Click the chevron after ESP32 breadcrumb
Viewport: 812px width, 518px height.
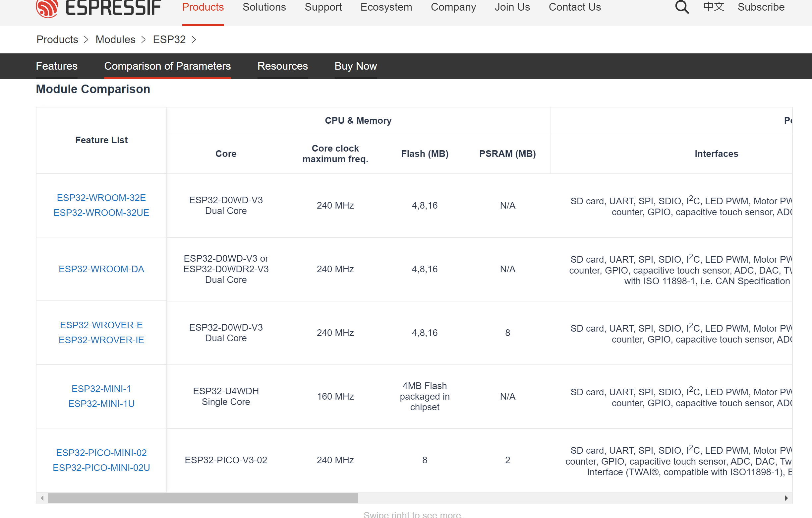click(x=194, y=40)
